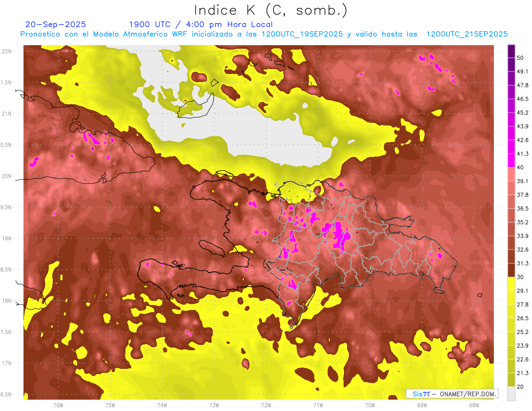
Task: Click the legend value "35.2"
Action: (522, 222)
